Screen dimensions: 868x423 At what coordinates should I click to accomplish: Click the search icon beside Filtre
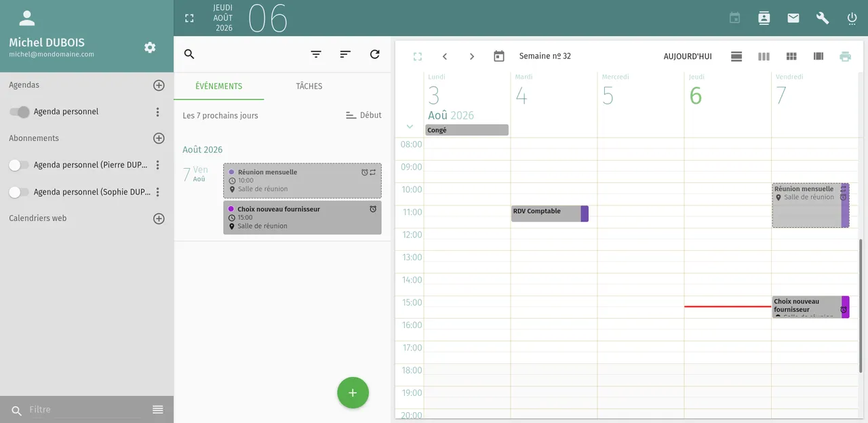(16, 411)
